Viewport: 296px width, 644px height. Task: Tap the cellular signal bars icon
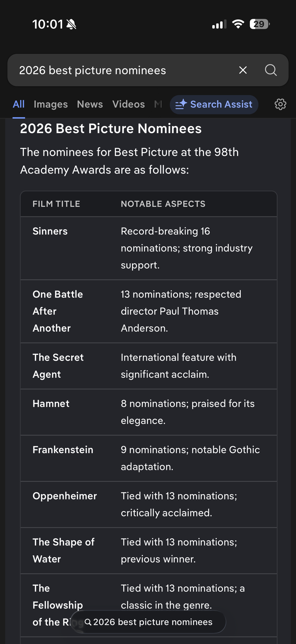pyautogui.click(x=219, y=24)
